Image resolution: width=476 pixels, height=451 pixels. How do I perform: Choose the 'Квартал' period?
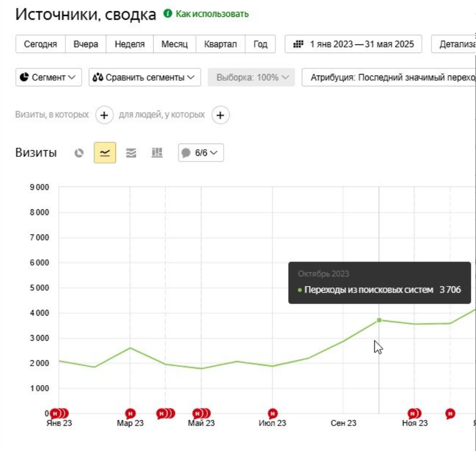[221, 44]
